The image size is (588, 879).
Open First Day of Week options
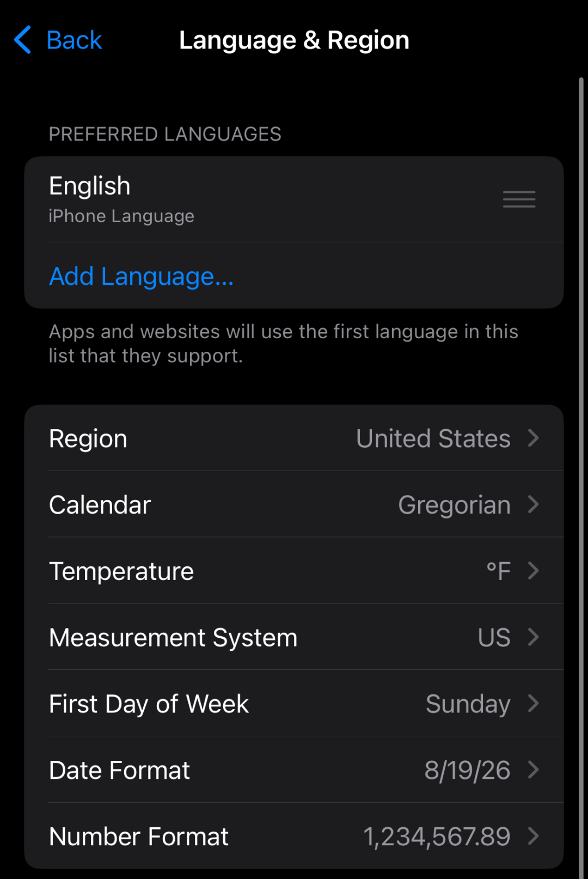[294, 703]
